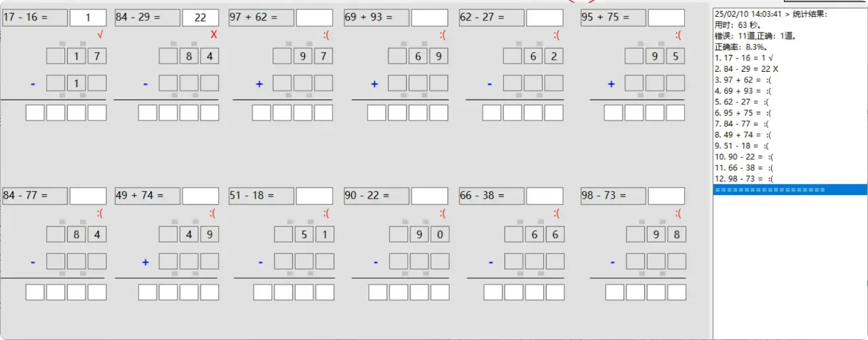Click the red sad face under 84 - 77

click(x=100, y=213)
